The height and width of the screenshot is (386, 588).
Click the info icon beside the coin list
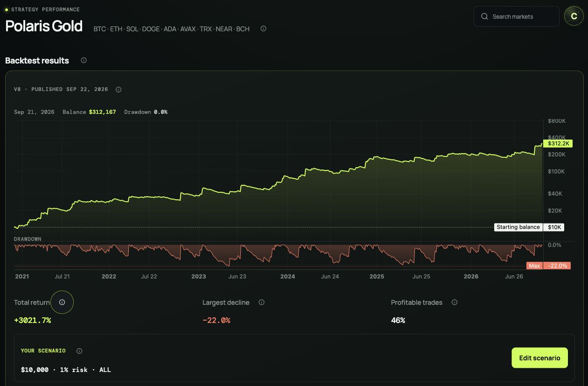click(263, 28)
